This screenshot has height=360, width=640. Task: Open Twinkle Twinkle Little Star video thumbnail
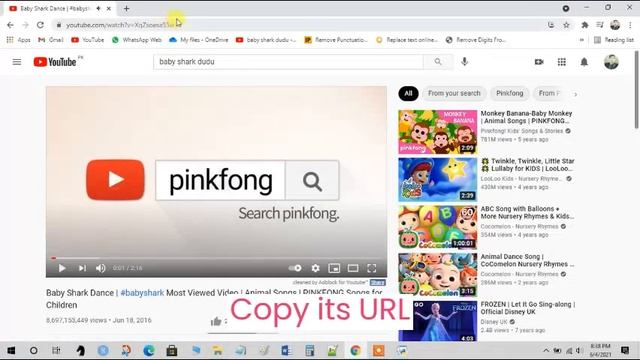[x=438, y=180]
